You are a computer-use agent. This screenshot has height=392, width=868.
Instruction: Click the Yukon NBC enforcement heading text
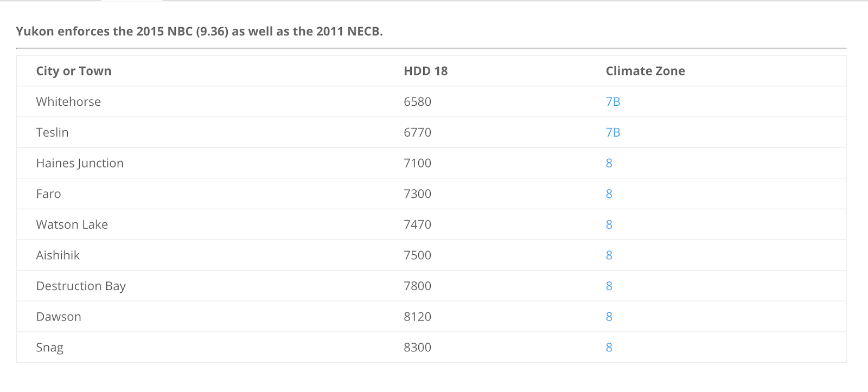[199, 31]
